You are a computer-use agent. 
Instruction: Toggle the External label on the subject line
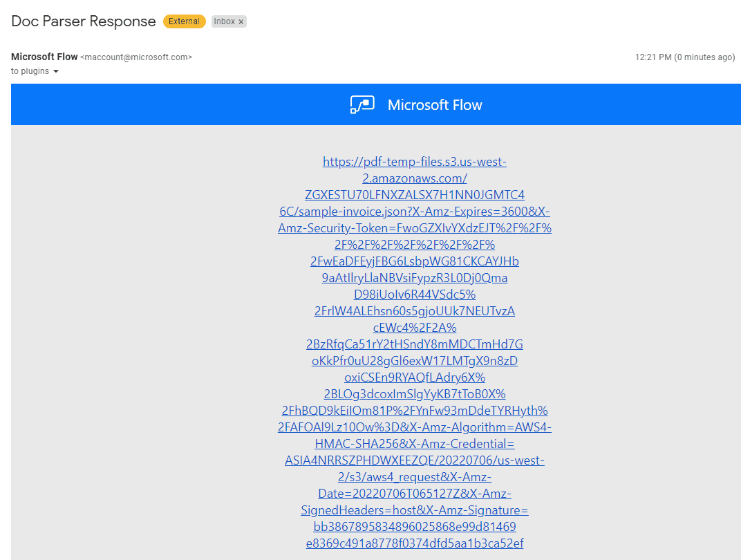tap(184, 21)
